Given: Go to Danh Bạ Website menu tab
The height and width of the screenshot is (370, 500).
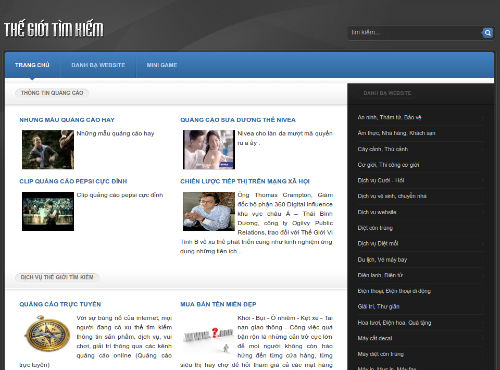Looking at the screenshot, I should click(98, 65).
